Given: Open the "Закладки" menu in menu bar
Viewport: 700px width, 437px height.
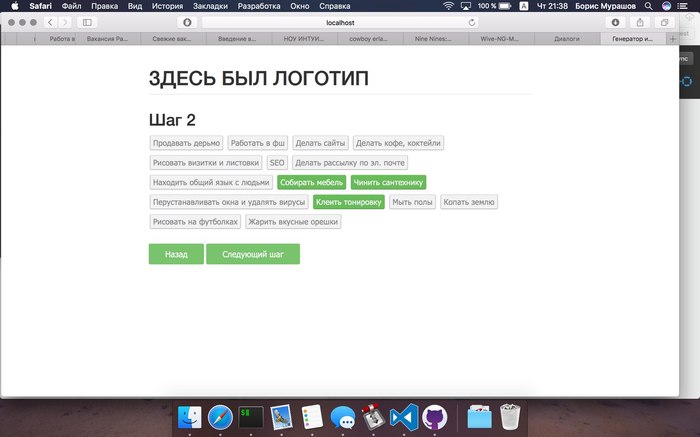Looking at the screenshot, I should click(210, 5).
